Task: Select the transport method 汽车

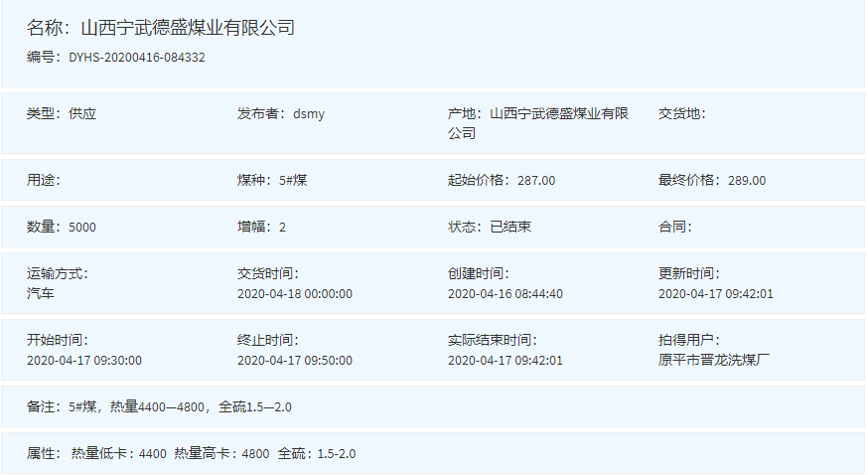Action: point(41,293)
